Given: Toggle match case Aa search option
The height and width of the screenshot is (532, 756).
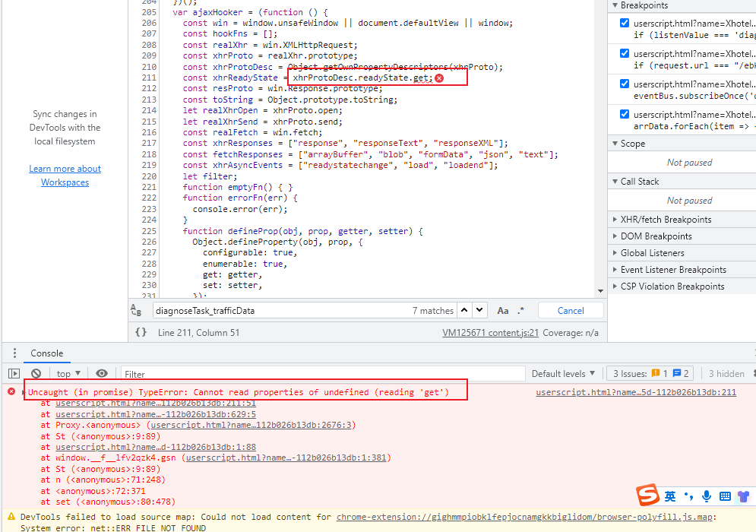Looking at the screenshot, I should (x=502, y=310).
